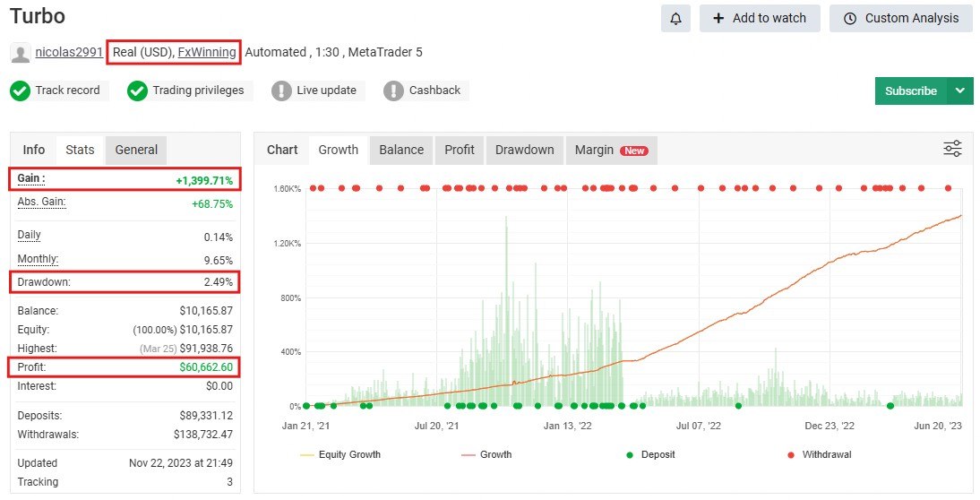This screenshot has height=500, width=980.
Task: Click the notification bell icon
Action: tap(675, 19)
